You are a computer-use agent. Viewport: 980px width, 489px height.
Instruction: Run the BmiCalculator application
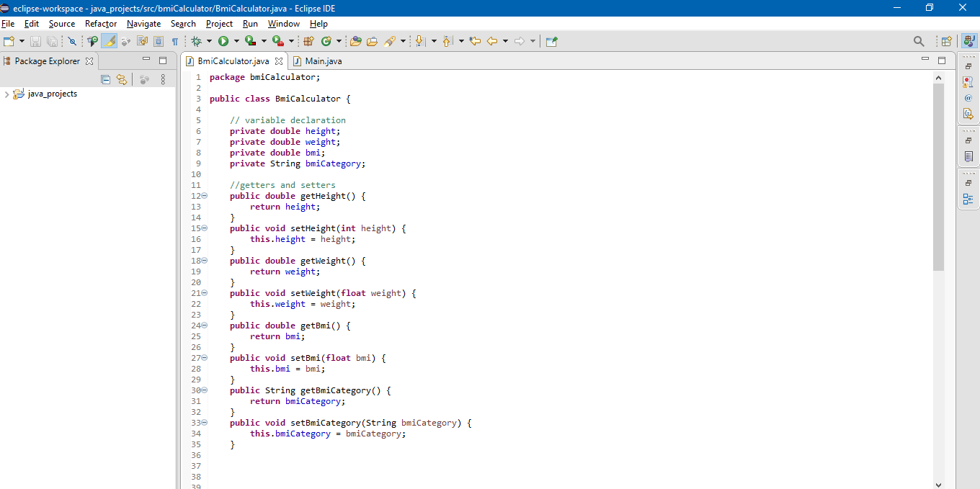[224, 41]
